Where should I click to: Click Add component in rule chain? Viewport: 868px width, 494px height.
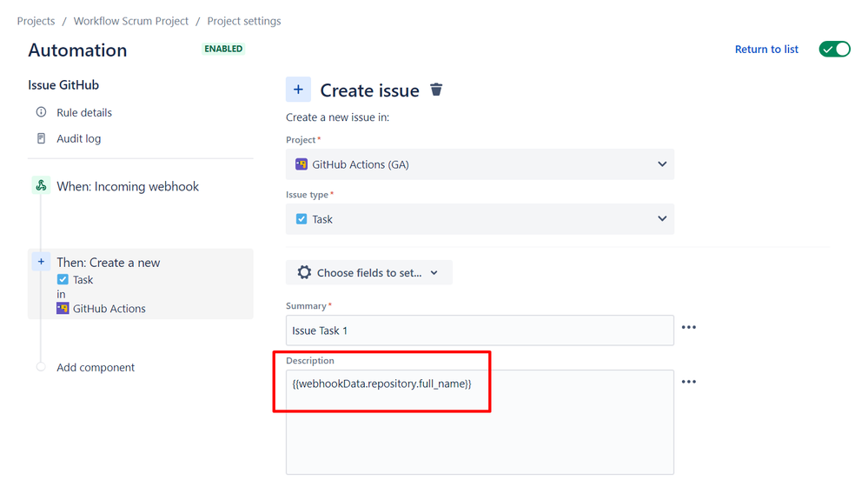point(96,367)
